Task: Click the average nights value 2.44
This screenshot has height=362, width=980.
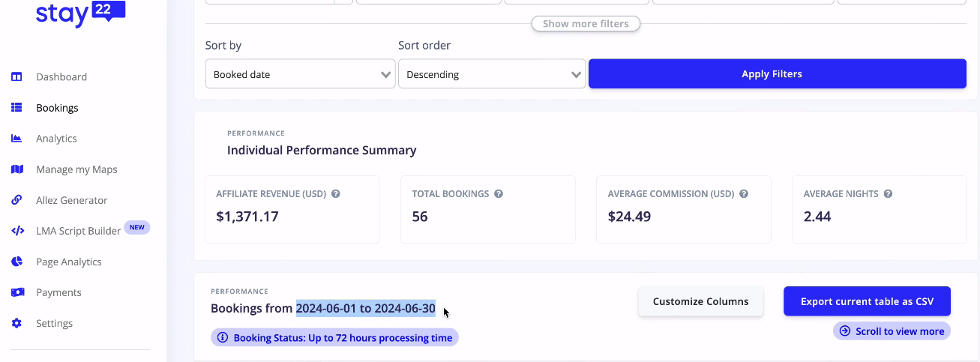Action: pos(817,217)
